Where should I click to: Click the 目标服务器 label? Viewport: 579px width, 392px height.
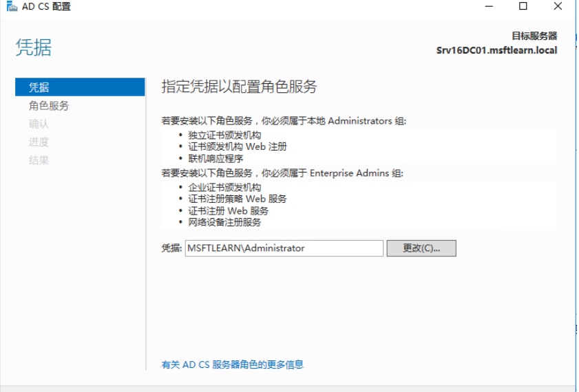[534, 36]
